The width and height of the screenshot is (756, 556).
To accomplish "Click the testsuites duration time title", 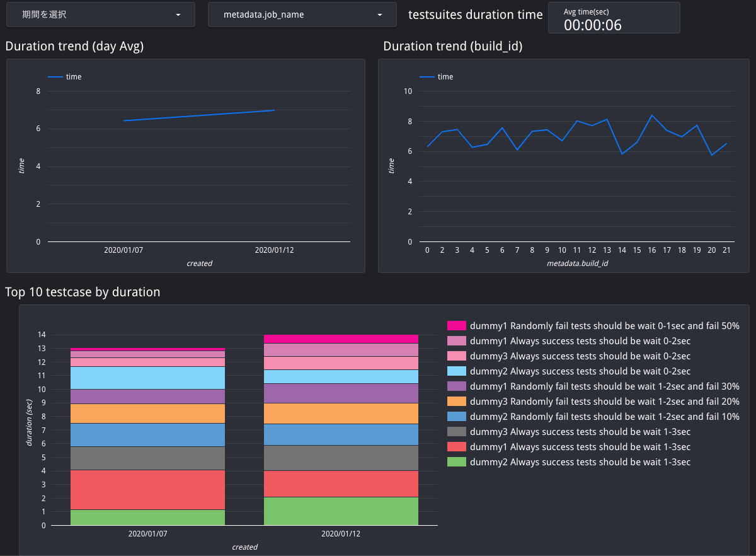I will [476, 14].
